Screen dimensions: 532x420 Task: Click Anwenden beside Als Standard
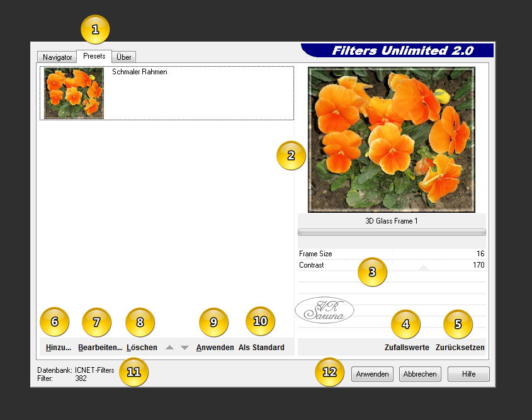pyautogui.click(x=215, y=348)
